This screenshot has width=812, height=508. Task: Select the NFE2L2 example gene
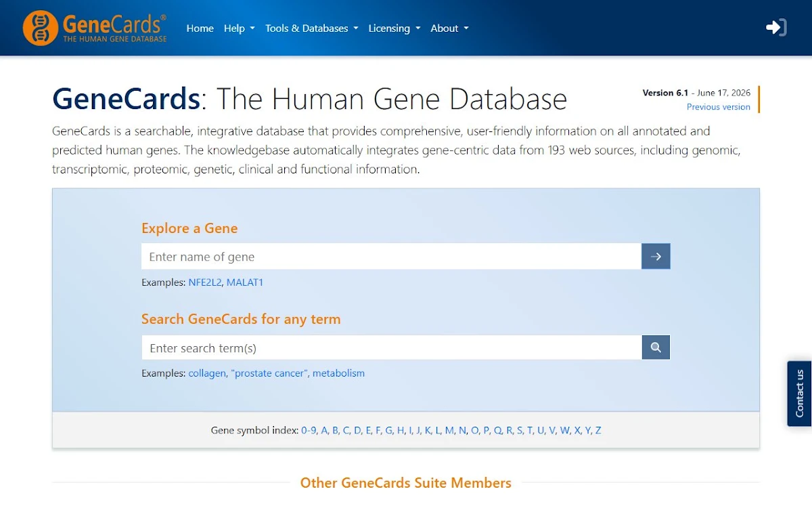click(205, 282)
